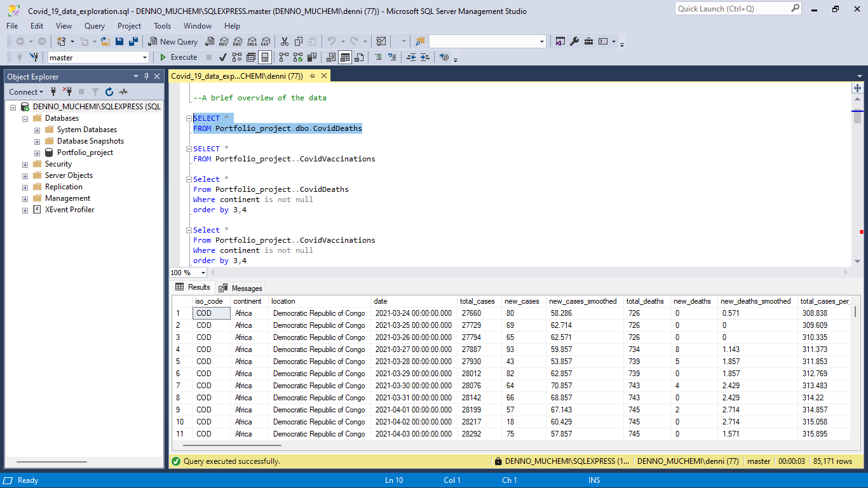Toggle the IntelliSense Enabled button
Screen dimensions: 868x488
[265, 57]
